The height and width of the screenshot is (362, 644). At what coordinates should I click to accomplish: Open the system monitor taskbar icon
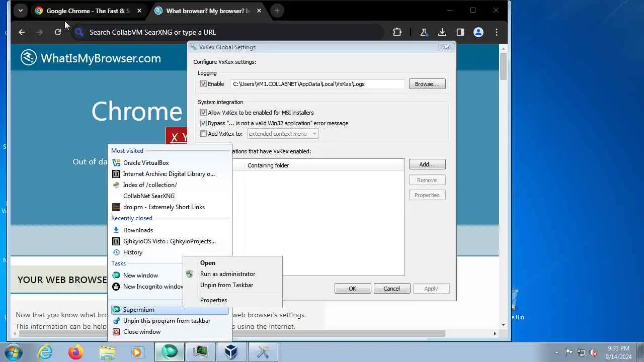pos(201,352)
